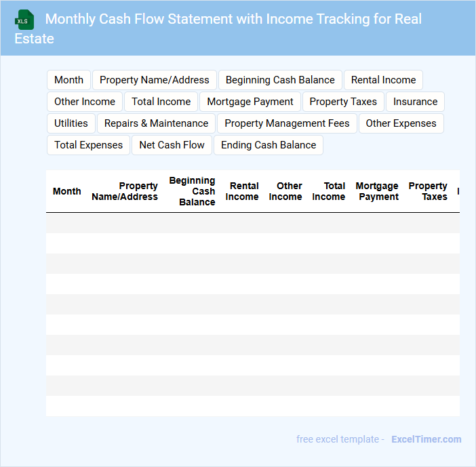Click the Net Cash Flow tag

(x=172, y=145)
